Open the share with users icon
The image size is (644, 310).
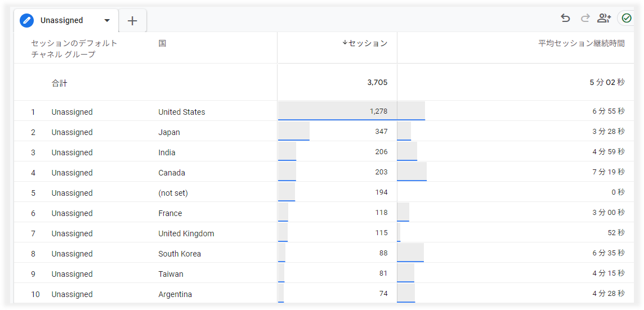click(604, 18)
